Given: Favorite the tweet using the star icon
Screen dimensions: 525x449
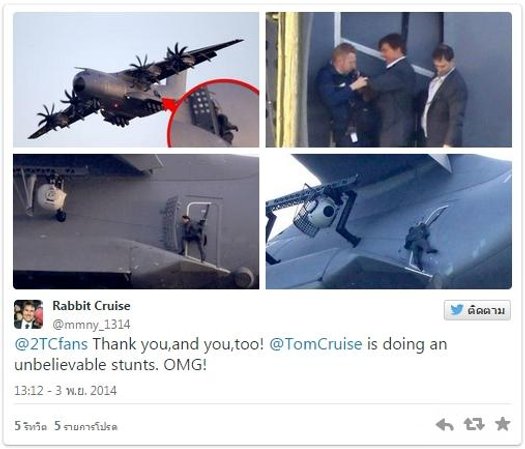Looking at the screenshot, I should click(503, 424).
